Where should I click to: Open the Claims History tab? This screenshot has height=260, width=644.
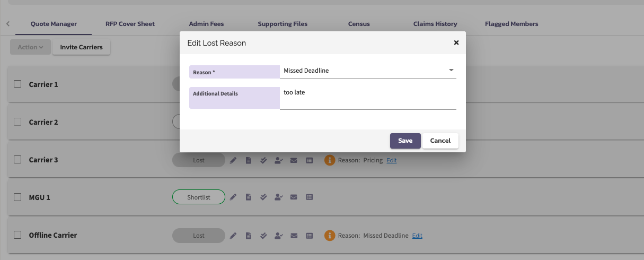pyautogui.click(x=435, y=24)
